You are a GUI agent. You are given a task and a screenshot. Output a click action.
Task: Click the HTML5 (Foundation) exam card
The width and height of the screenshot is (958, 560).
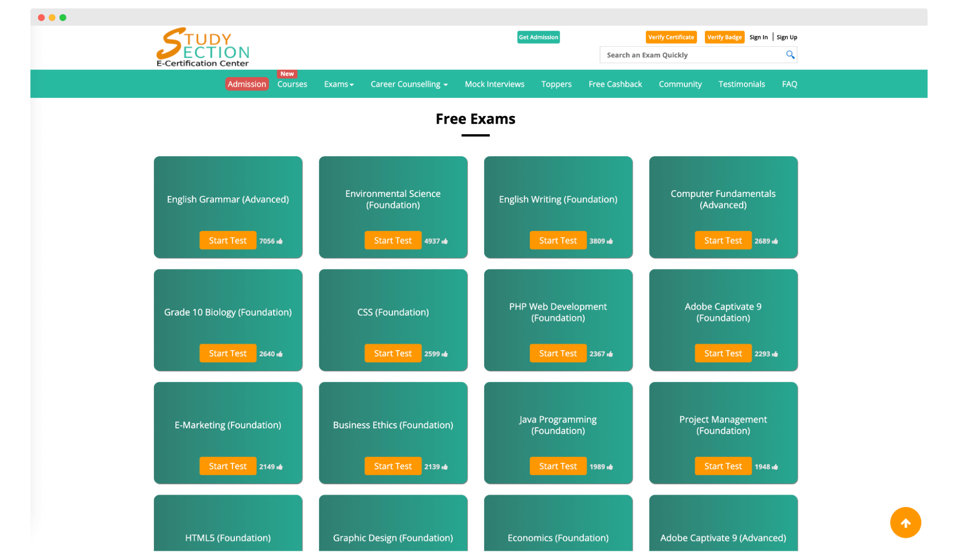pos(228,524)
